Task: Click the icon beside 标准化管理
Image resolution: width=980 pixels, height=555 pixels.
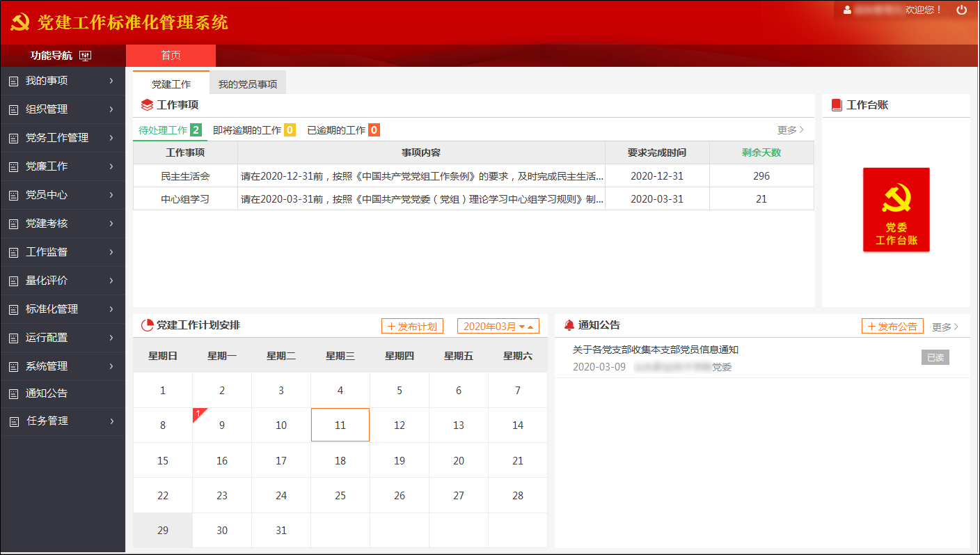Action: pyautogui.click(x=13, y=310)
